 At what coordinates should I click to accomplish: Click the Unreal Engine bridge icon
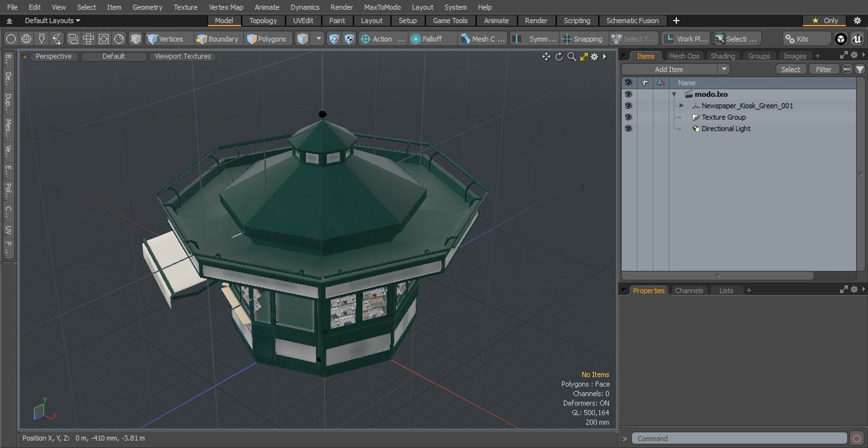click(857, 39)
